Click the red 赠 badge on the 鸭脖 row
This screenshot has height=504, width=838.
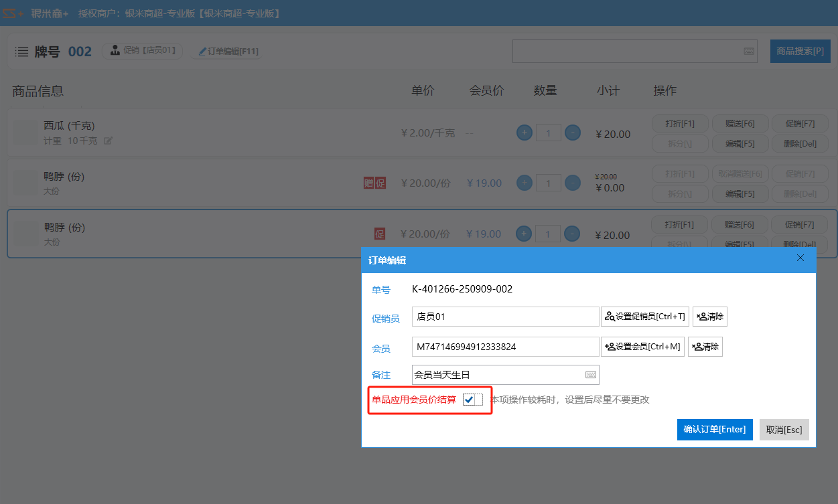coord(368,183)
